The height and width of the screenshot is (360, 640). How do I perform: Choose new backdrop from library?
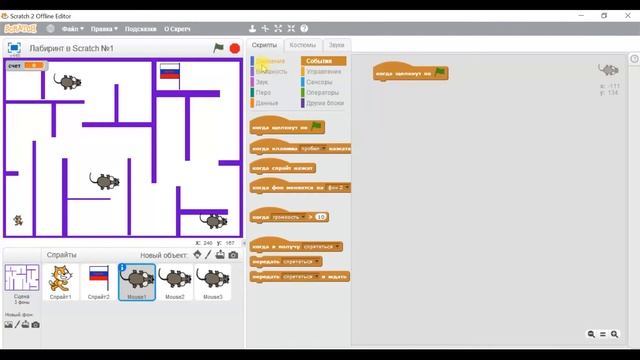[x=9, y=325]
